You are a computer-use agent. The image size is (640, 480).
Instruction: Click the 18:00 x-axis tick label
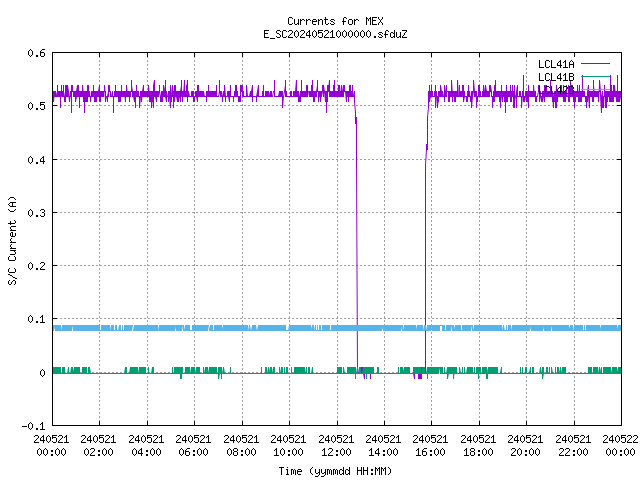tap(478, 446)
